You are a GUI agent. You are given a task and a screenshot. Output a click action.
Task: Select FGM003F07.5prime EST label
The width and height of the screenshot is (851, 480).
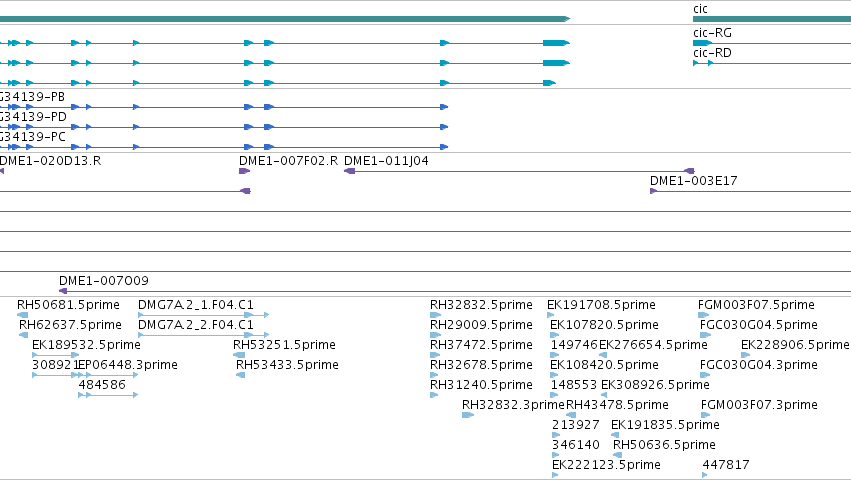pos(756,305)
